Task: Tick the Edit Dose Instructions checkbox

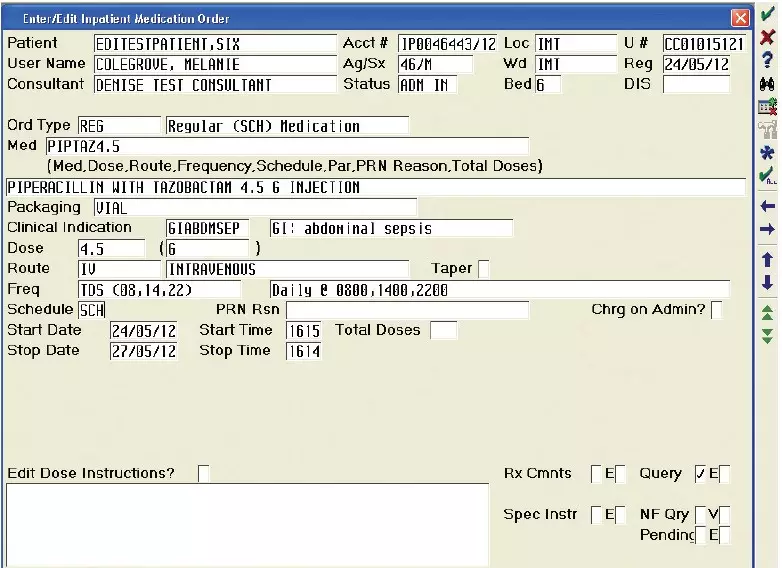Action: 204,474
